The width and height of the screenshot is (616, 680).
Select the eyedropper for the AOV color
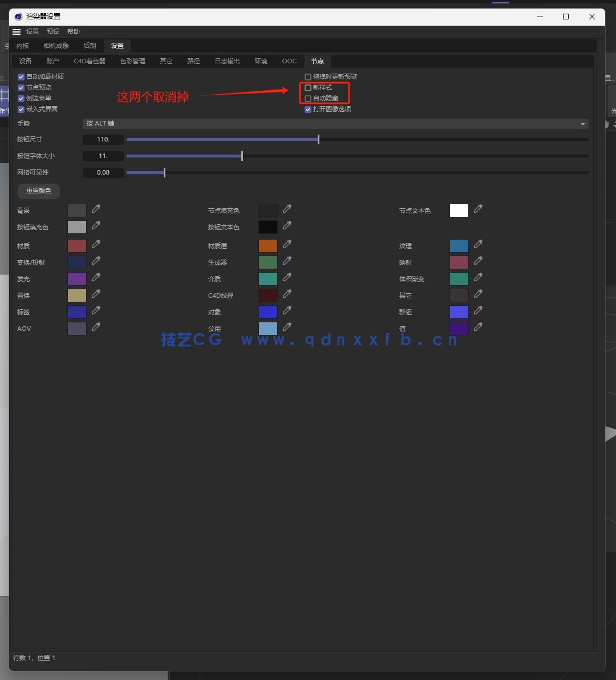(96, 328)
